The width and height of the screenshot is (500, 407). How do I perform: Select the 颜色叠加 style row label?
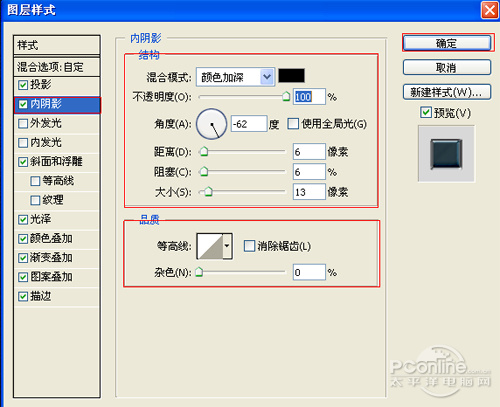(x=51, y=238)
